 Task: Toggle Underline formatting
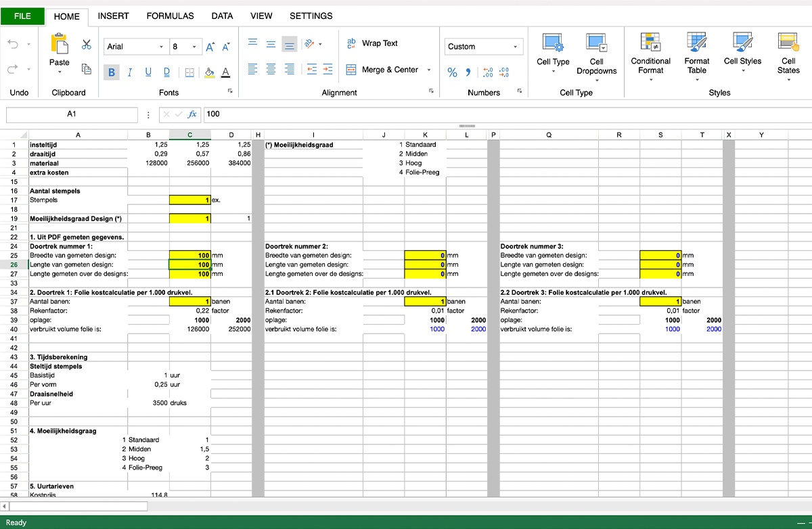148,72
